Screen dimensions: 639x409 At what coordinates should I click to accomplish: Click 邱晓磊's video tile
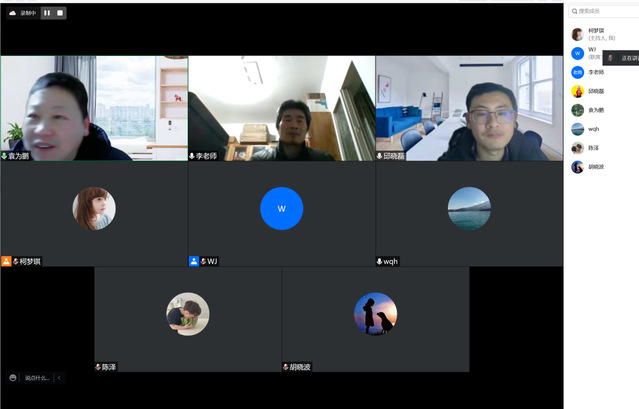pos(469,107)
